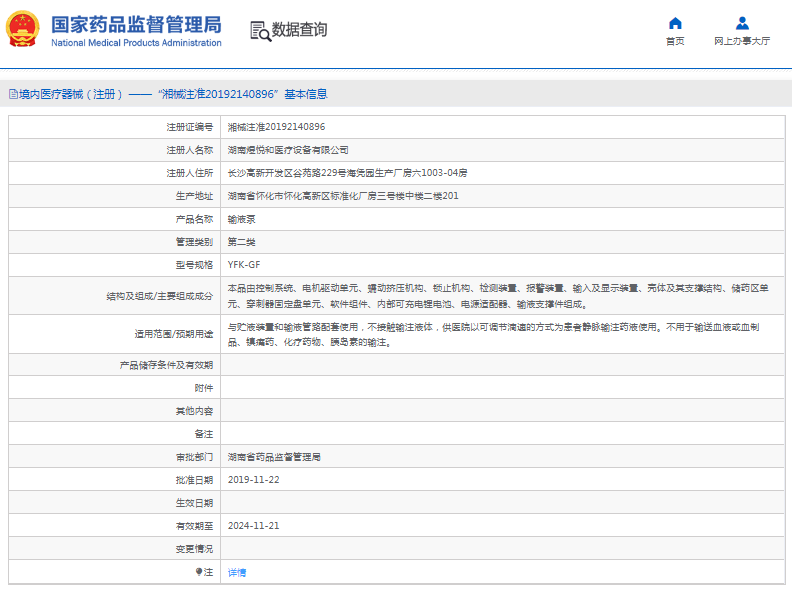Click the pin icon beside 注 label
The height and width of the screenshot is (589, 792).
198,572
